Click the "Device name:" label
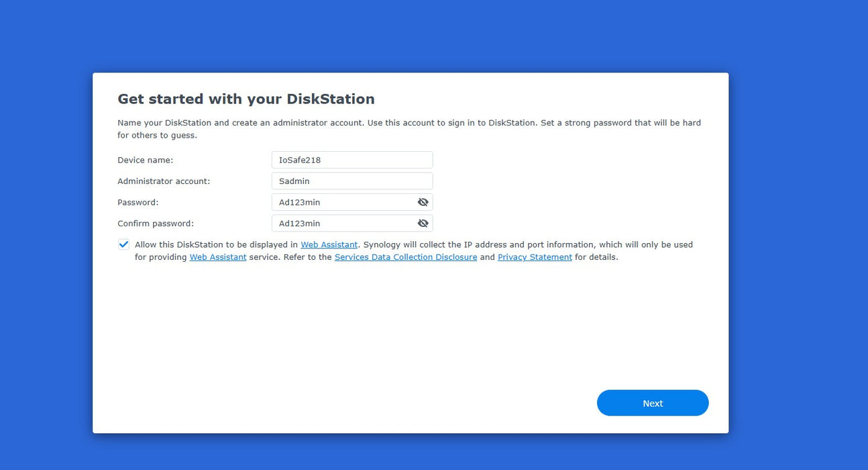Image resolution: width=868 pixels, height=470 pixels. (145, 160)
